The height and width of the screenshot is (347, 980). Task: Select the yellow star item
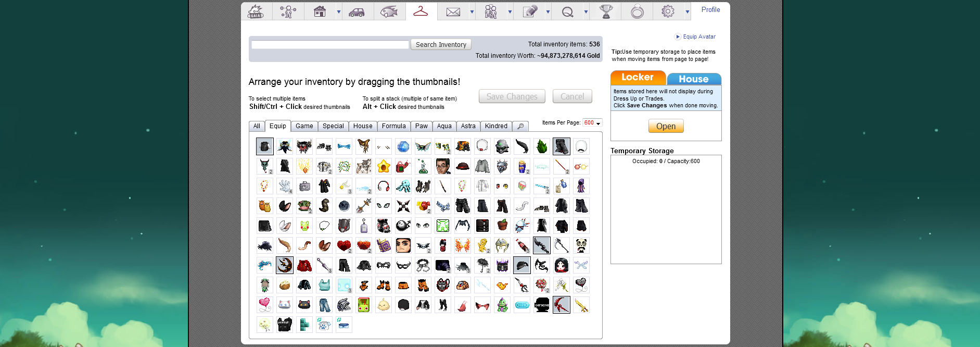coord(384,166)
